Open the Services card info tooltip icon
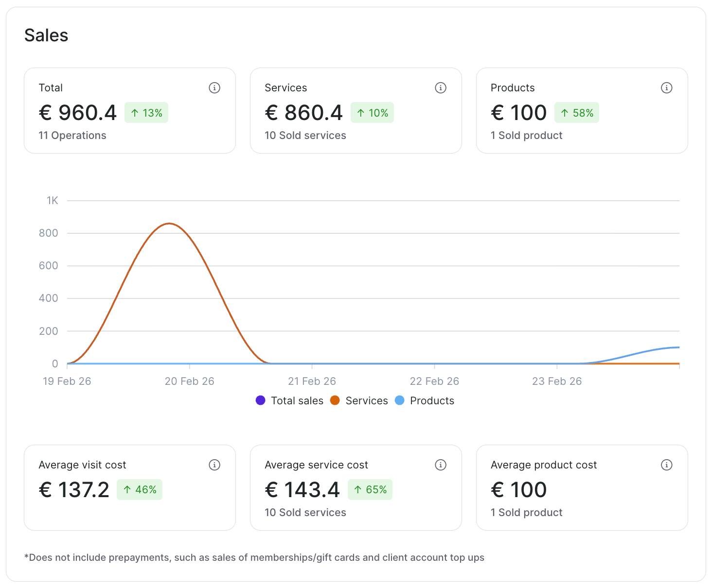711x588 pixels. point(441,88)
